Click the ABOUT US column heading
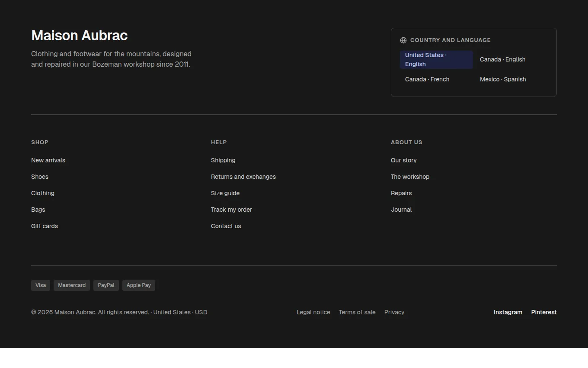 [x=406, y=142]
